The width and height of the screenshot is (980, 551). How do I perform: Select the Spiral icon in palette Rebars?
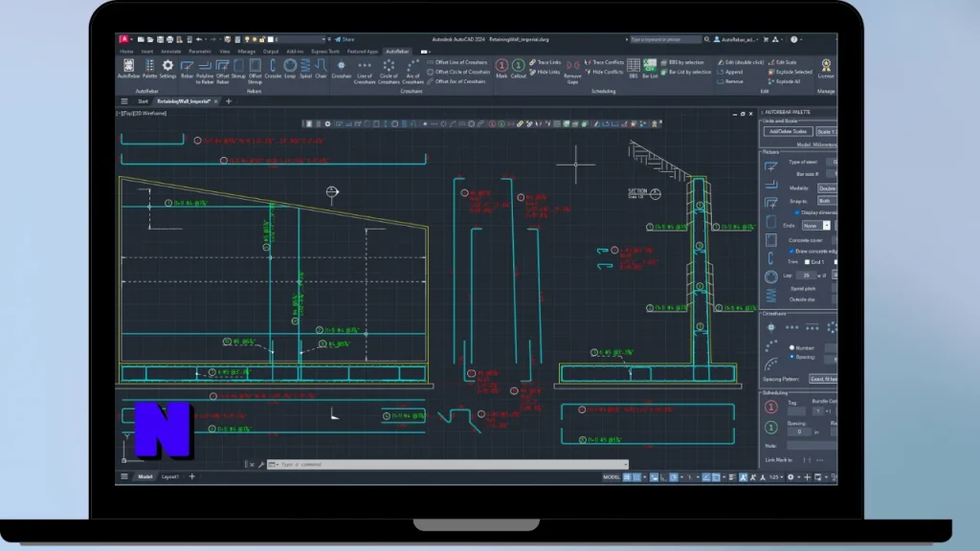coord(771,295)
